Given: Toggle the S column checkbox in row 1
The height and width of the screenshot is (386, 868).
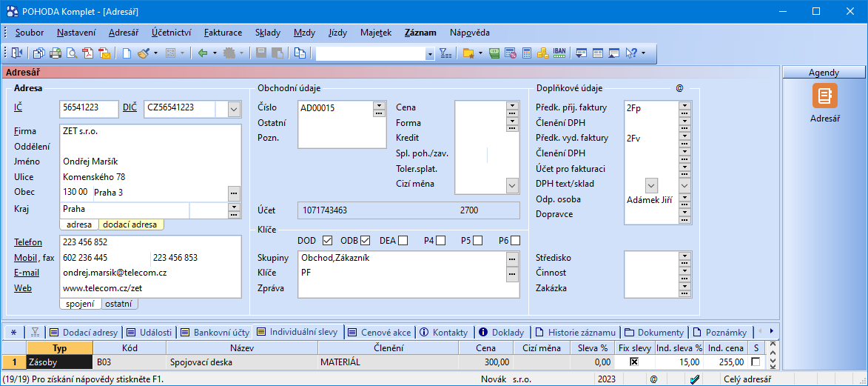Looking at the screenshot, I should 756,362.
